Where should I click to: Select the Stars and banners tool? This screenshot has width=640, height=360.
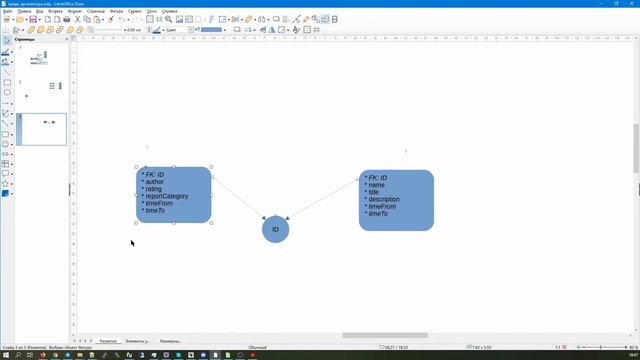pos(5,184)
